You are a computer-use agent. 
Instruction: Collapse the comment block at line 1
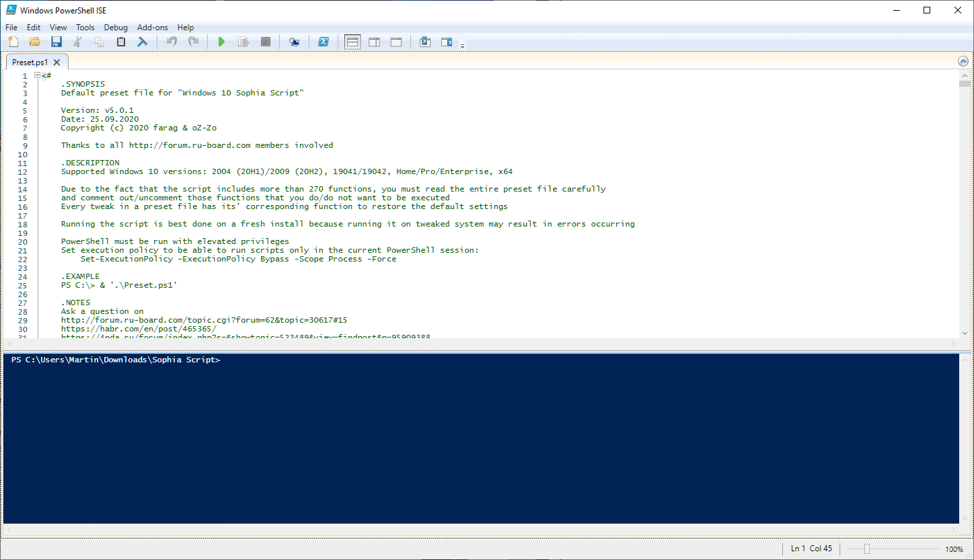pos(38,75)
